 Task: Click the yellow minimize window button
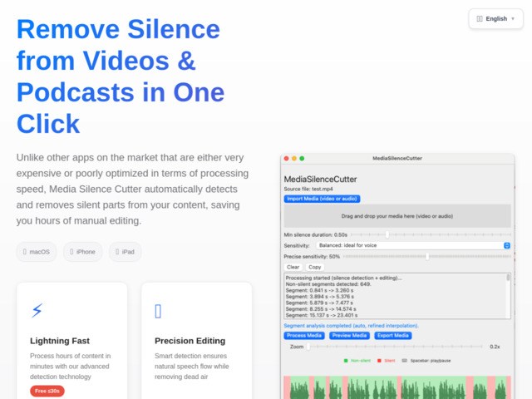[x=294, y=159]
